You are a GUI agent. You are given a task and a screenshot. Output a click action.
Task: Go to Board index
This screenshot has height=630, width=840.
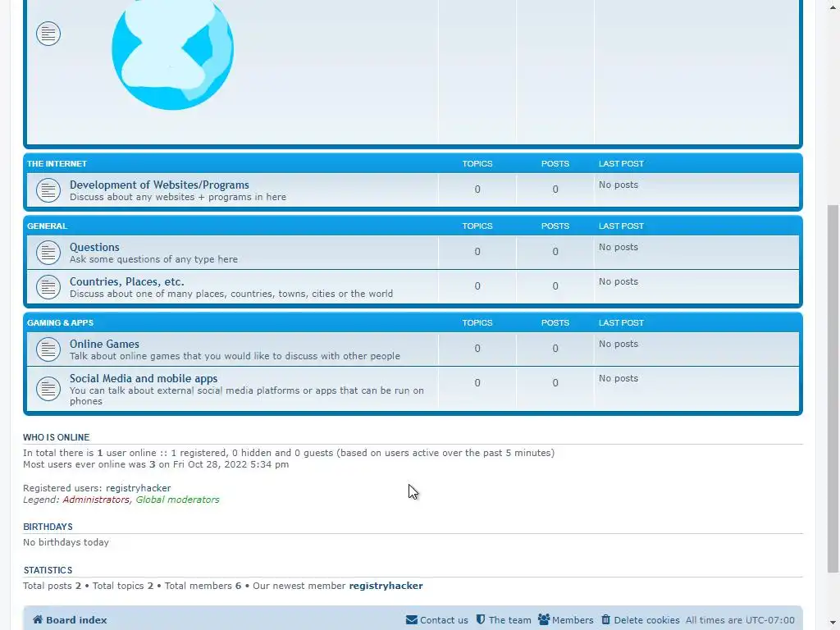(x=70, y=620)
